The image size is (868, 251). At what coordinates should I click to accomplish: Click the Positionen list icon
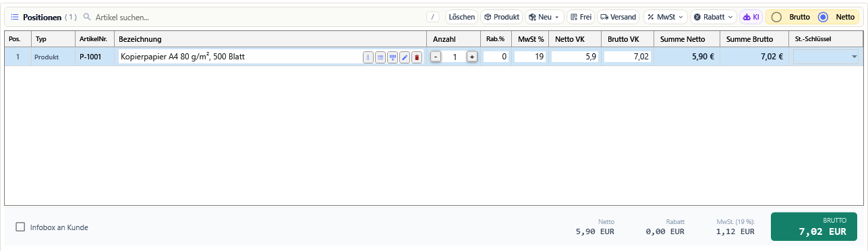point(15,17)
